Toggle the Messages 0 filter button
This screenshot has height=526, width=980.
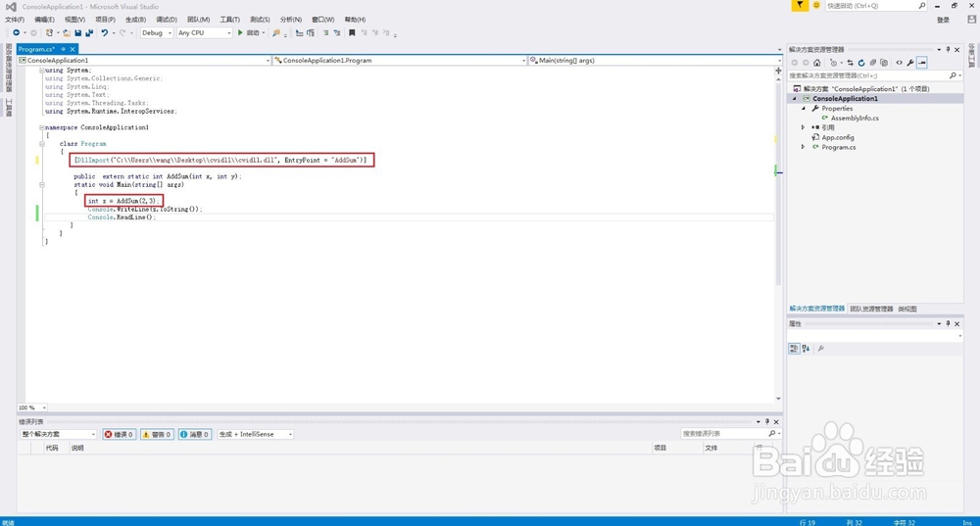(x=194, y=434)
